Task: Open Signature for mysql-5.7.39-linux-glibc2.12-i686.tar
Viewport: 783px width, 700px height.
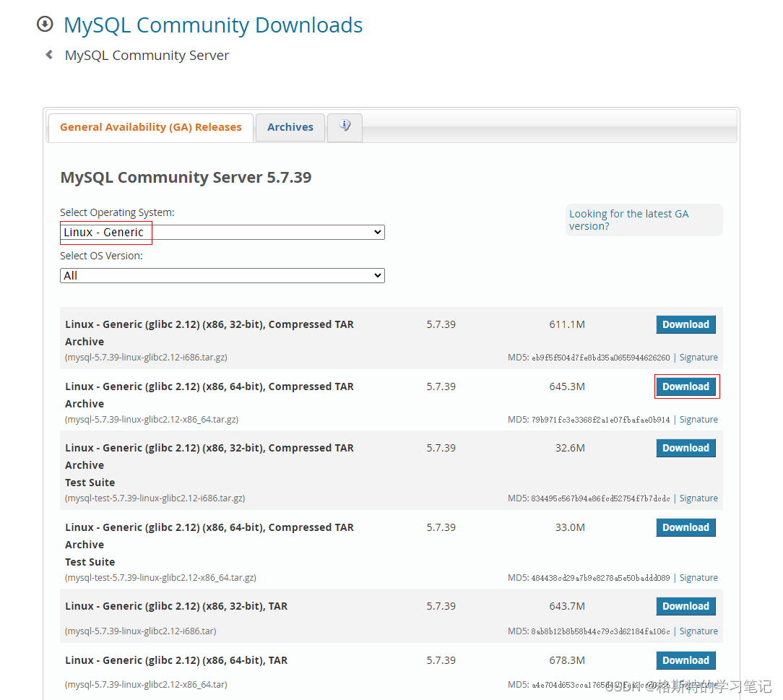Action: coord(698,631)
